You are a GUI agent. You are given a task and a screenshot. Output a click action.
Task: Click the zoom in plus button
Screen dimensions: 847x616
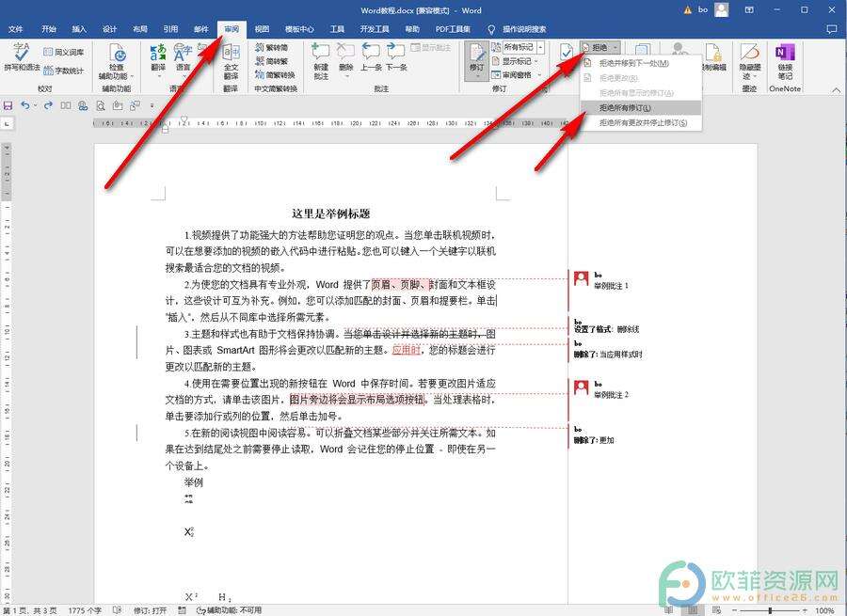(805, 610)
